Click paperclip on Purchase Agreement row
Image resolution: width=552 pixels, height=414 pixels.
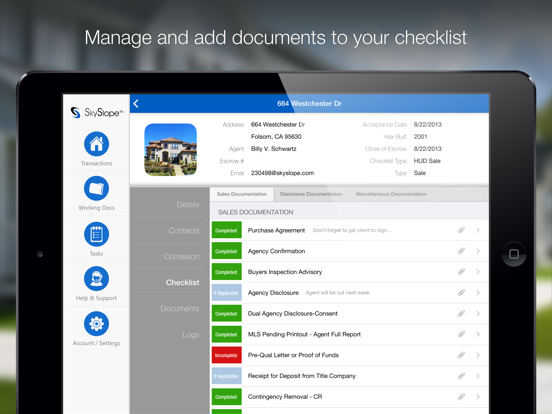coord(461,230)
